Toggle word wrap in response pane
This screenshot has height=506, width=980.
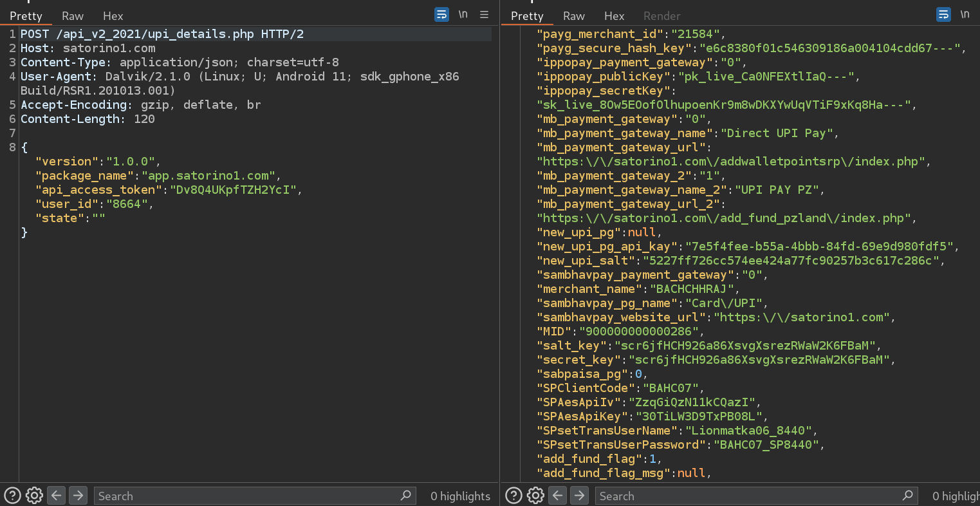[943, 15]
